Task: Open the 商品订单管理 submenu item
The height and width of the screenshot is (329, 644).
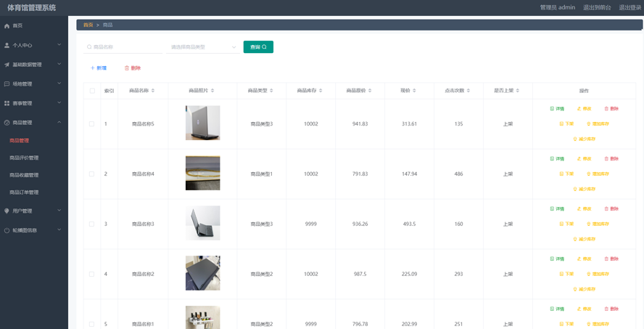Action: pyautogui.click(x=24, y=192)
